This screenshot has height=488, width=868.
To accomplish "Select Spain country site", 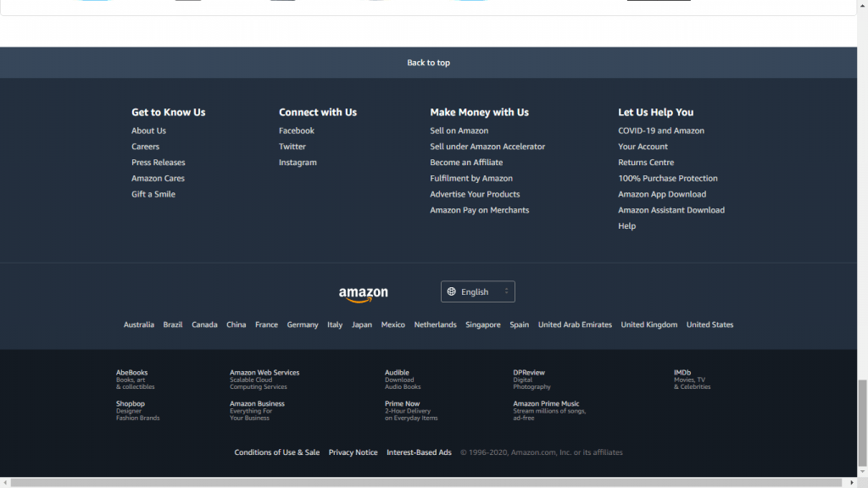I will pyautogui.click(x=520, y=324).
